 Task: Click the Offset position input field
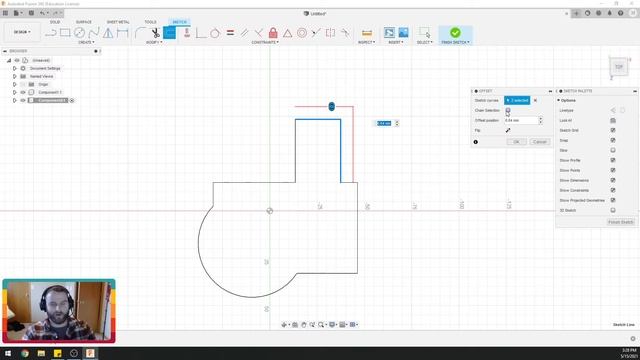click(x=521, y=120)
